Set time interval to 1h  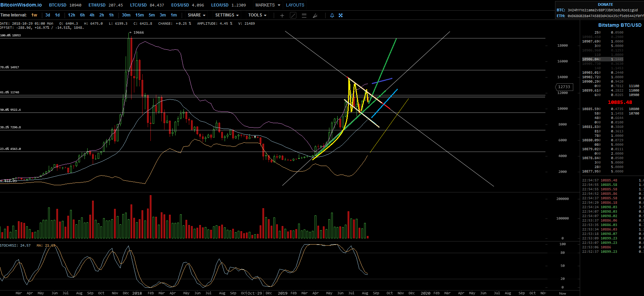[x=111, y=15]
